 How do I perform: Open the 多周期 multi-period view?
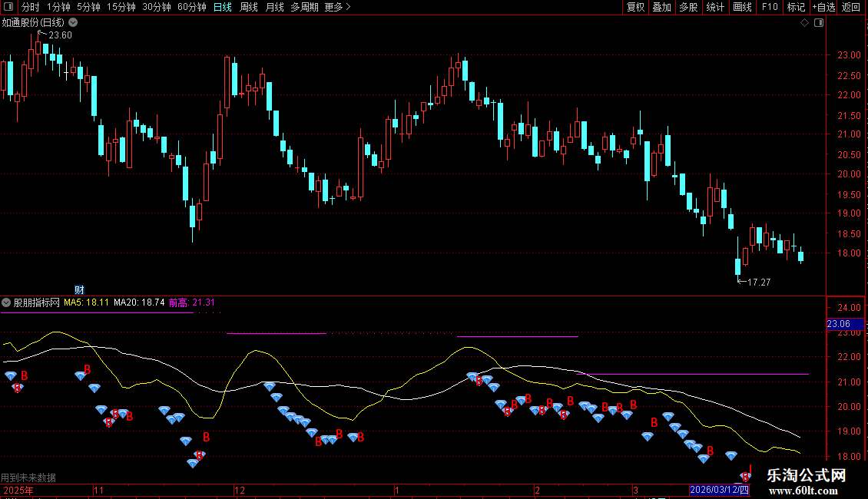pos(304,7)
